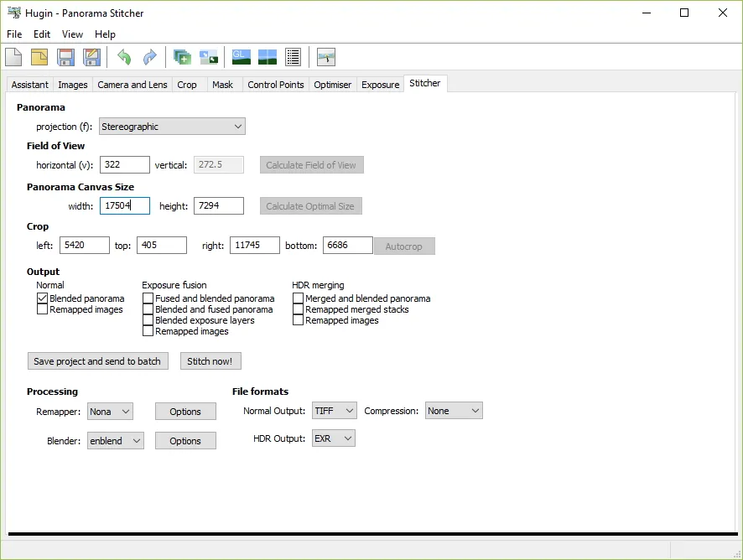Click the crop right input field

(255, 245)
